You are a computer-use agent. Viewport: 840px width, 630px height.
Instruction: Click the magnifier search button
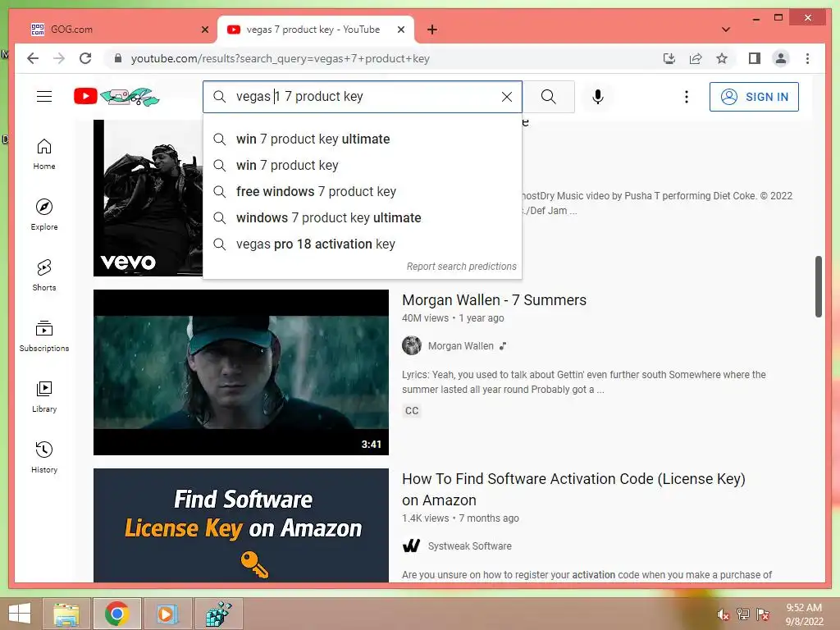(548, 97)
